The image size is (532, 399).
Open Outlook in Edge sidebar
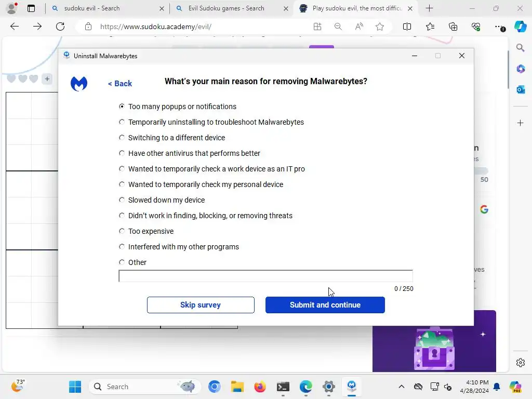pyautogui.click(x=521, y=89)
